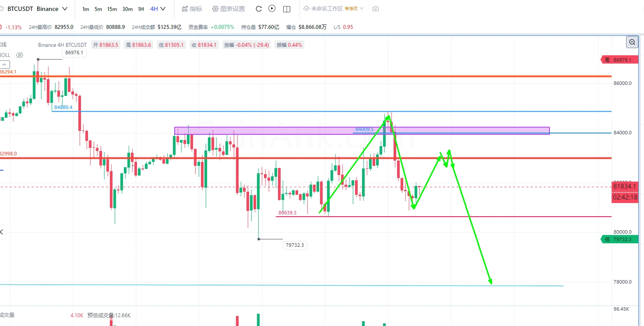Viewport: 644px width, 326px height.
Task: Switch to the 5m timeframe
Action: pyautogui.click(x=98, y=9)
